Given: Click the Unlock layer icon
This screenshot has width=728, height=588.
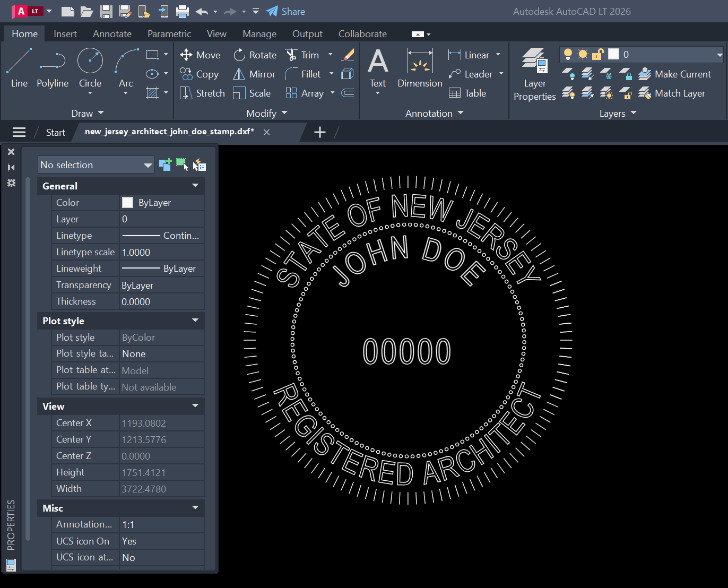Looking at the screenshot, I should (626, 93).
